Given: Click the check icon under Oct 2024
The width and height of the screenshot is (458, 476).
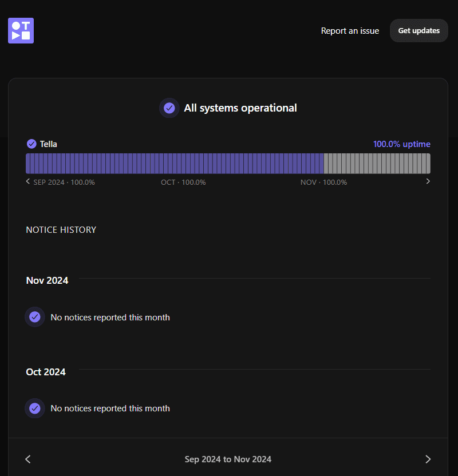Looking at the screenshot, I should (x=34, y=408).
